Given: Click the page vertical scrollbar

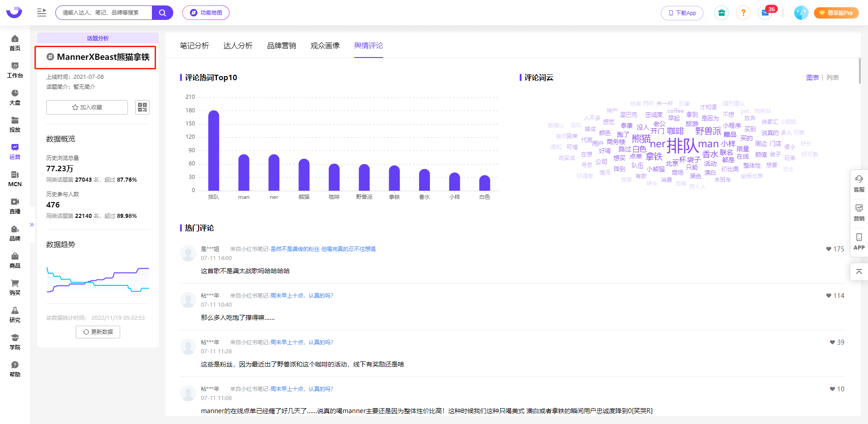Looking at the screenshot, I should coord(859,71).
